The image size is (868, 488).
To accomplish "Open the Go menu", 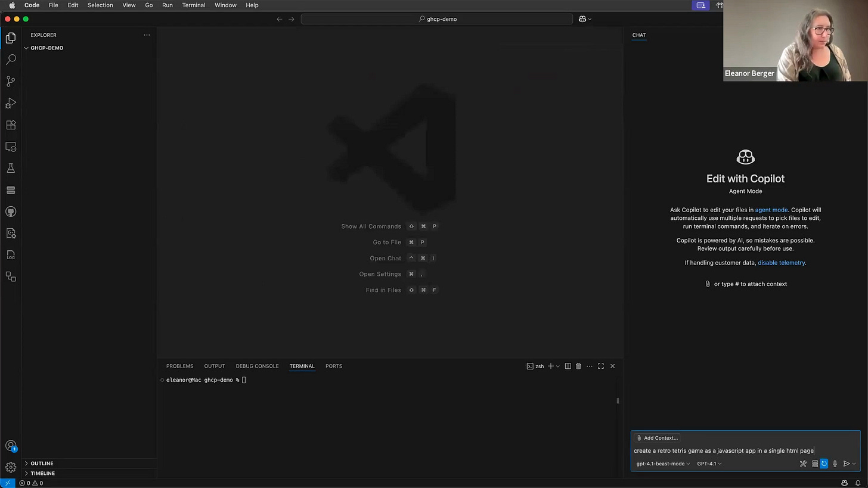I will pyautogui.click(x=149, y=5).
